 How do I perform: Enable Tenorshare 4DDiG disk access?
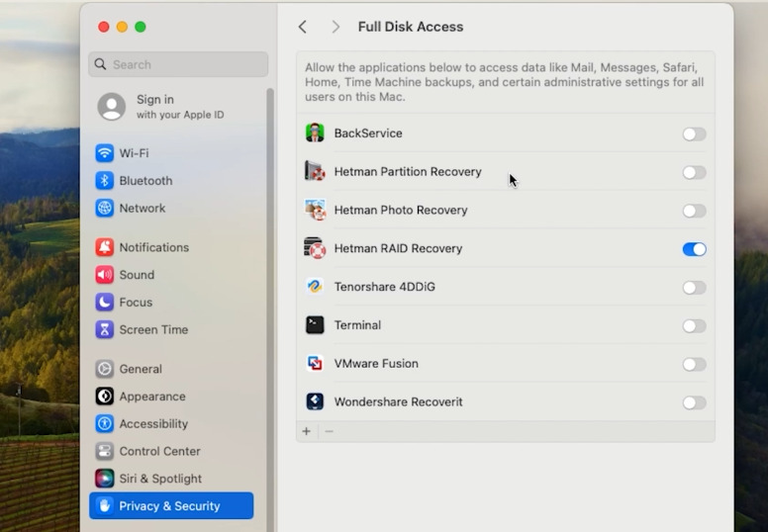(694, 288)
